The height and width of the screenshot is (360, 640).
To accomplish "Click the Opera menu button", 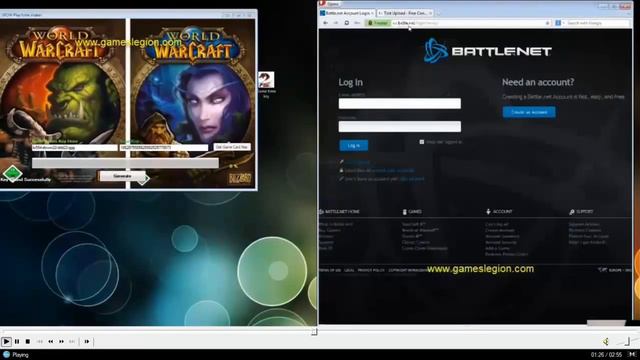I will click(x=330, y=4).
